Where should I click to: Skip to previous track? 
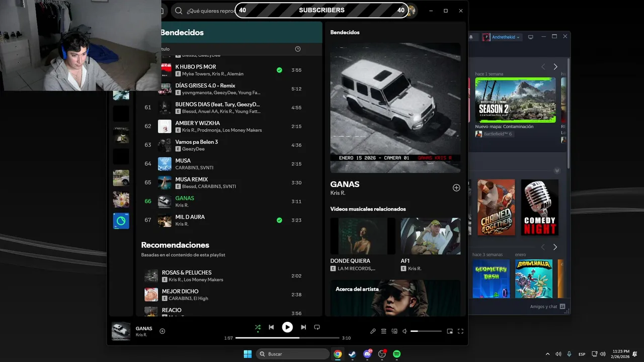(x=271, y=327)
